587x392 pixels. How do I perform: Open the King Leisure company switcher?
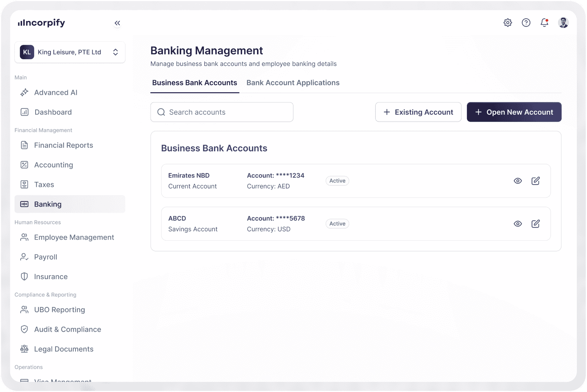[70, 52]
